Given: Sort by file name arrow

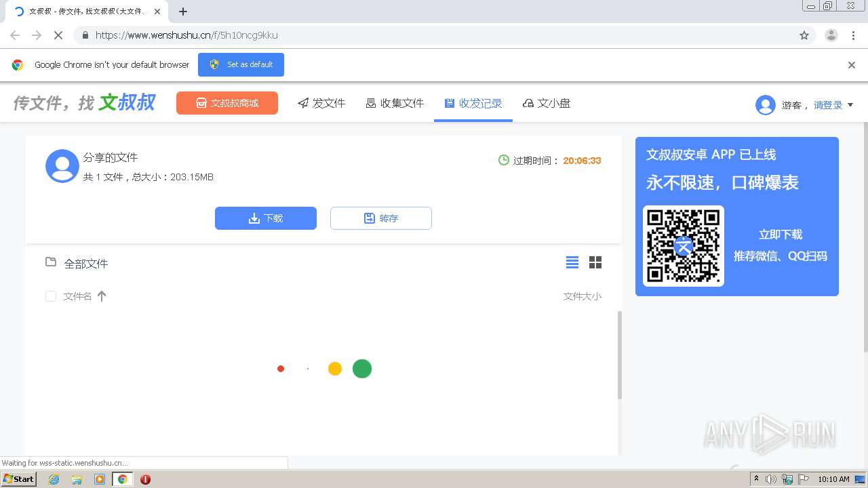Looking at the screenshot, I should tap(102, 296).
